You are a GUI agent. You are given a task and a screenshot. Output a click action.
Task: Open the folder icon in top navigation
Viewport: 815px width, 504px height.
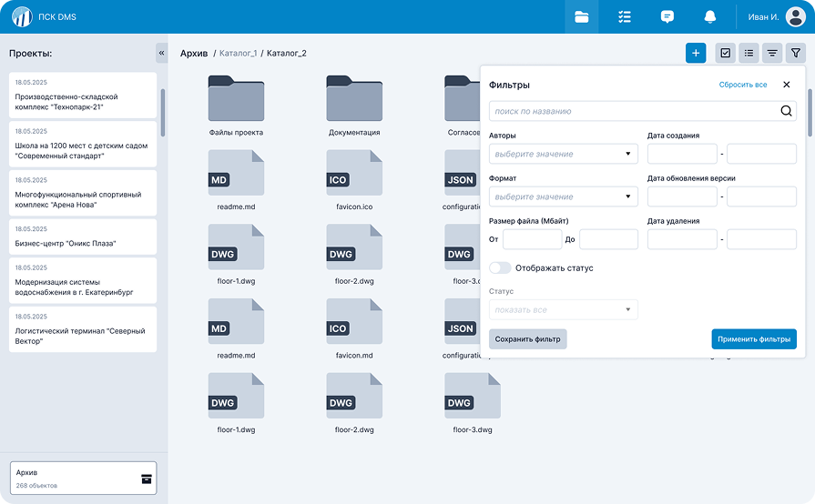pos(582,17)
